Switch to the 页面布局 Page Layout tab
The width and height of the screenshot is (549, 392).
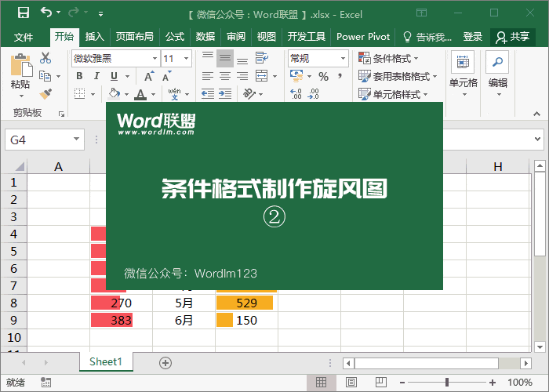pyautogui.click(x=134, y=37)
